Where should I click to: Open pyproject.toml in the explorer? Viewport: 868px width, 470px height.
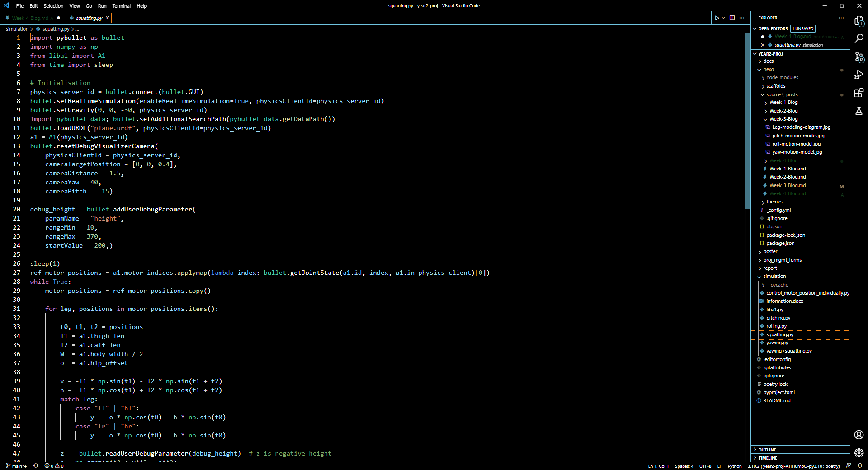pos(778,392)
